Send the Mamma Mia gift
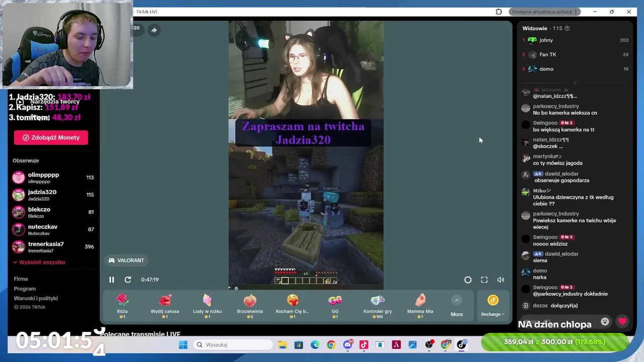Screen dimensions: 644x362 pyautogui.click(x=420, y=306)
